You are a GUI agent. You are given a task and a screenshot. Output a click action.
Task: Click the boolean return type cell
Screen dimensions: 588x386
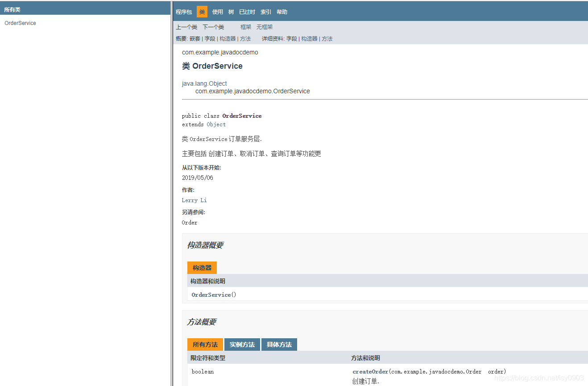203,372
